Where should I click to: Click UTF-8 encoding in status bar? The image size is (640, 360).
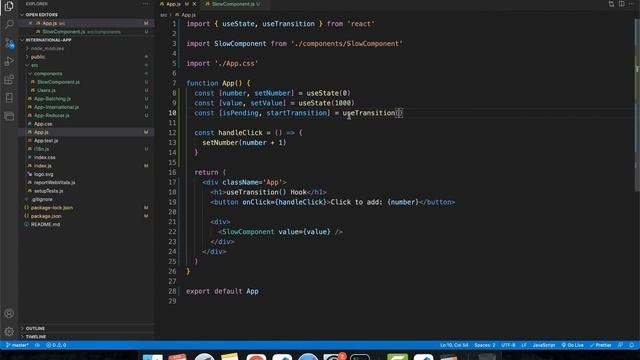click(508, 345)
